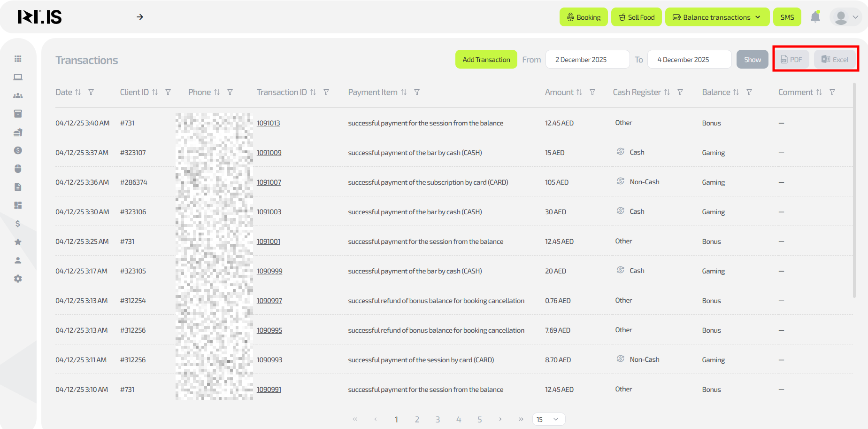Click the notification bell icon

point(815,17)
